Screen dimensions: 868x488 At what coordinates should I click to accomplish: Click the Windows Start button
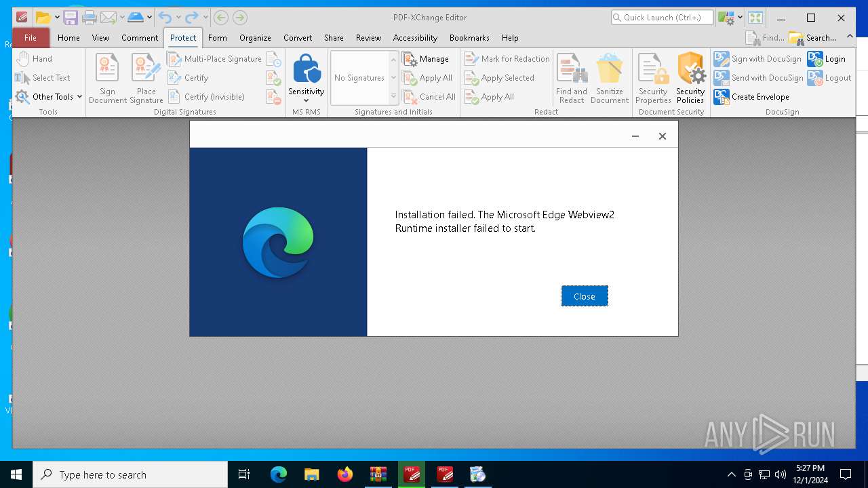16,474
